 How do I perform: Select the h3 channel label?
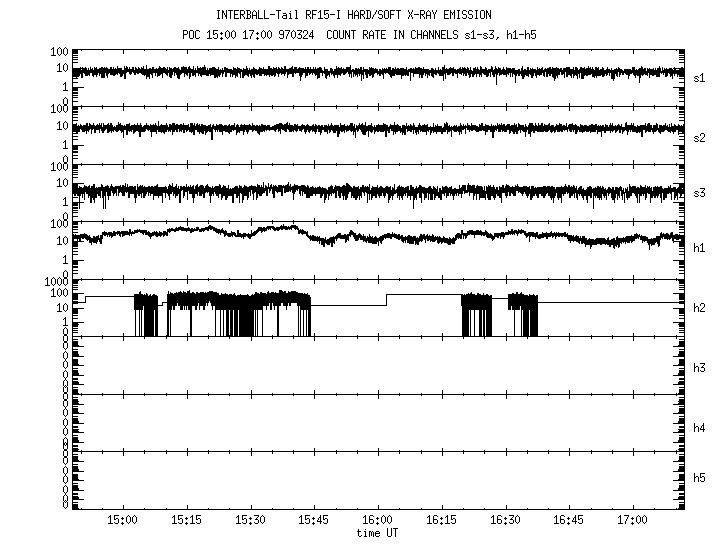pyautogui.click(x=700, y=368)
